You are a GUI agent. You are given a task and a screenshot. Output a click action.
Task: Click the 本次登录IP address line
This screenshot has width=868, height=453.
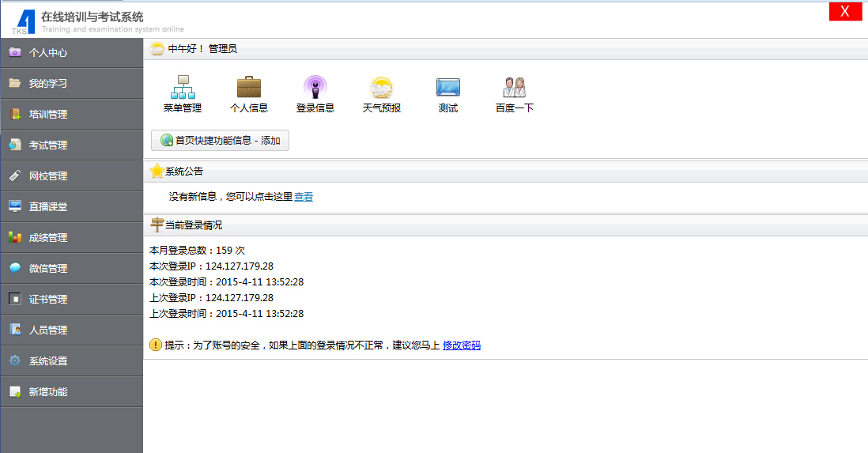(211, 266)
